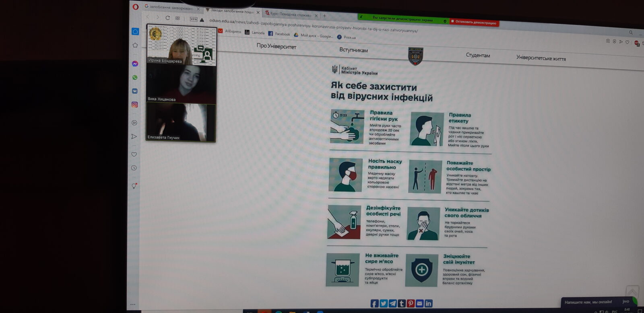The image size is (644, 313).
Task: Open the Opera main menu logo
Action: coord(136,6)
